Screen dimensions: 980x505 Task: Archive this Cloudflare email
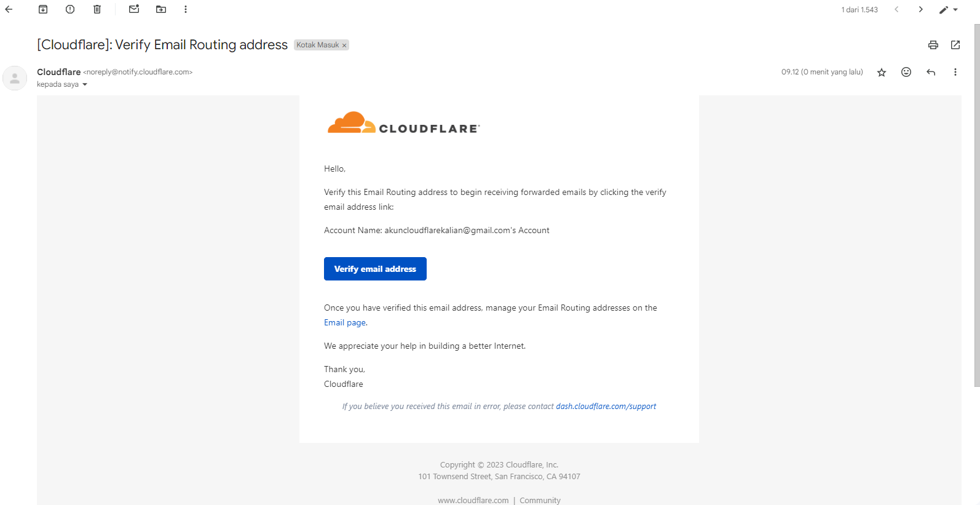click(x=43, y=9)
